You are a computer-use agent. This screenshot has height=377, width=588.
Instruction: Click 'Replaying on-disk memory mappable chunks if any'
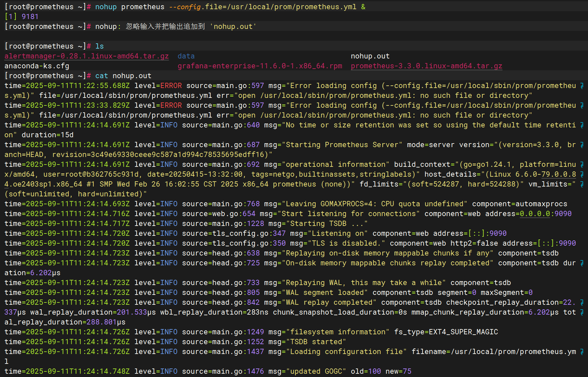(388, 253)
